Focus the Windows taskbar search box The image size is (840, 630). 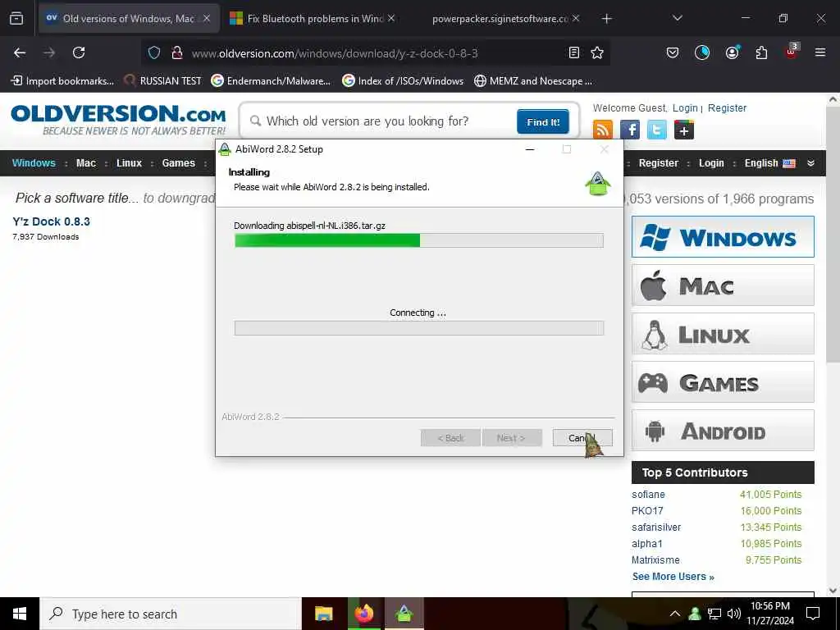click(x=171, y=614)
